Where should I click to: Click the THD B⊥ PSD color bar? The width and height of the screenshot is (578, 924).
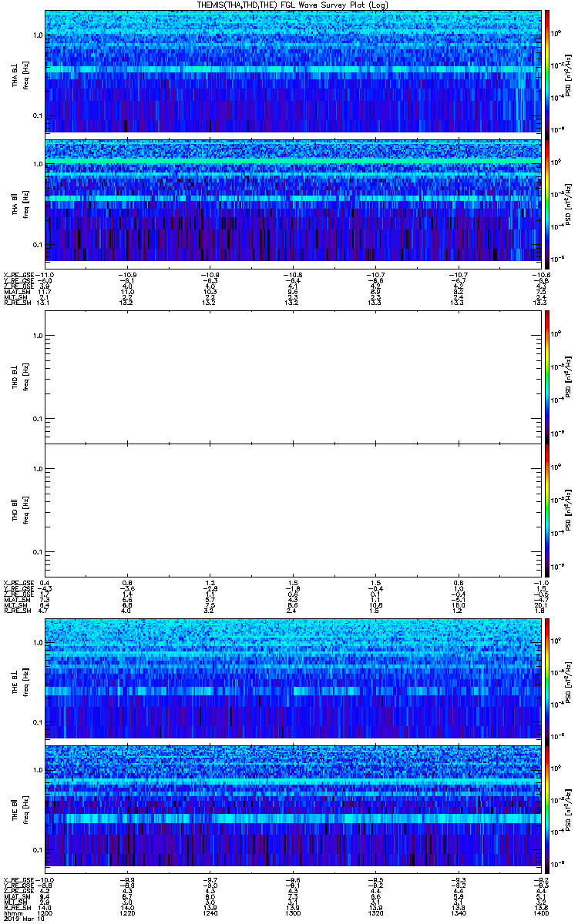547,377
